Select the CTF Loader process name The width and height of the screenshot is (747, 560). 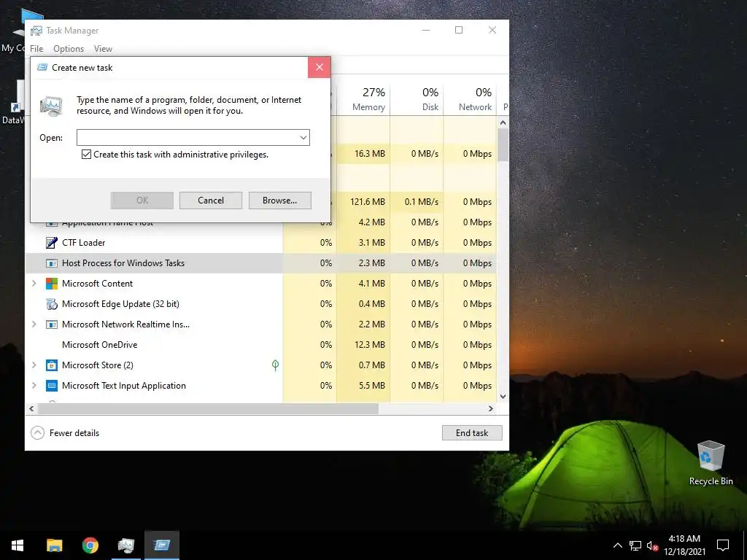click(83, 243)
